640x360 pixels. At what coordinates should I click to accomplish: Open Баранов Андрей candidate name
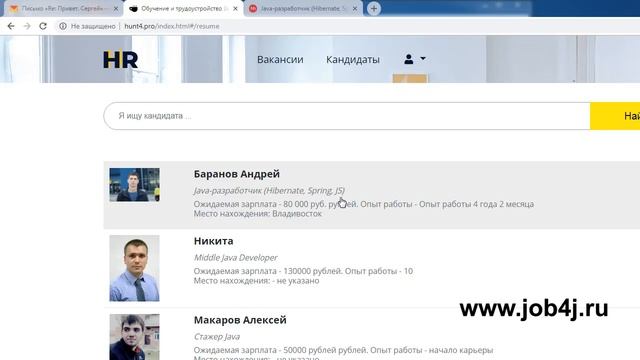[x=237, y=174]
